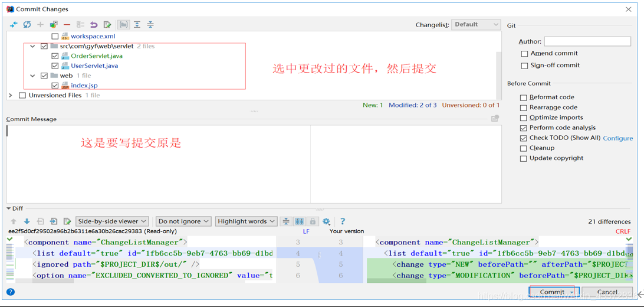Screen dimensions: 644x307
Task: Refresh the changes list
Action: 27,25
